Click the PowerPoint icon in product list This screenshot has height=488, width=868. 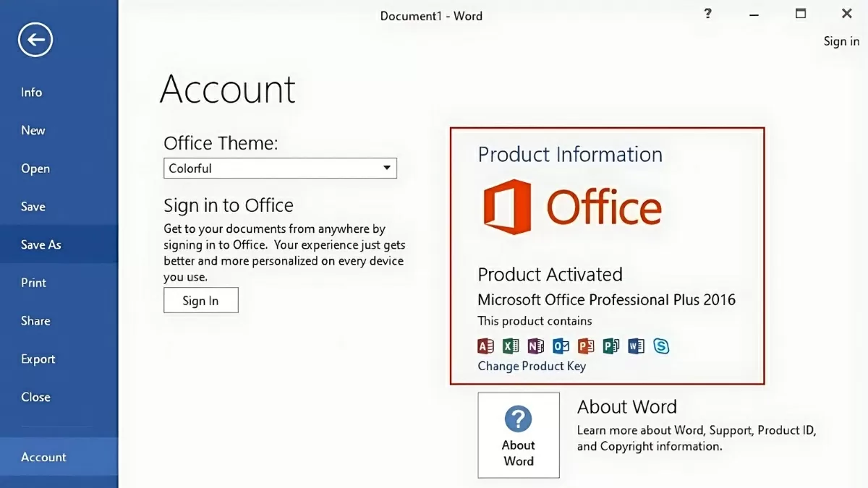point(586,346)
